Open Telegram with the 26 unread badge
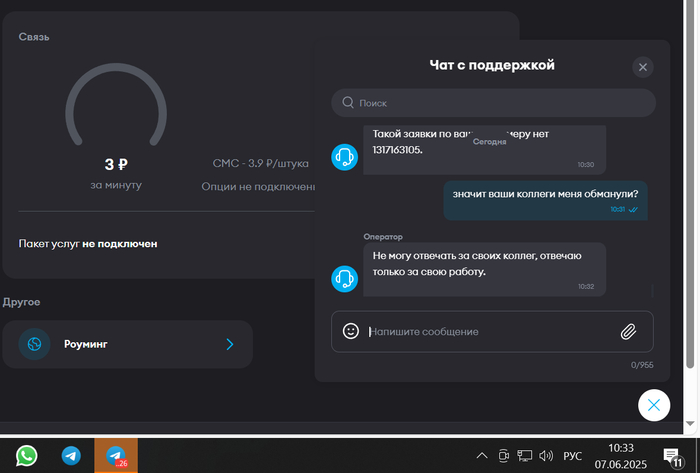This screenshot has width=700, height=473. (116, 456)
